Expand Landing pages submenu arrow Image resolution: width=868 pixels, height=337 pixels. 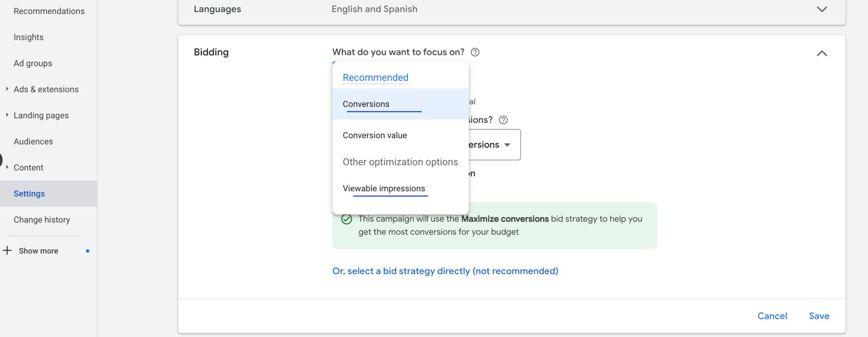pyautogui.click(x=7, y=115)
